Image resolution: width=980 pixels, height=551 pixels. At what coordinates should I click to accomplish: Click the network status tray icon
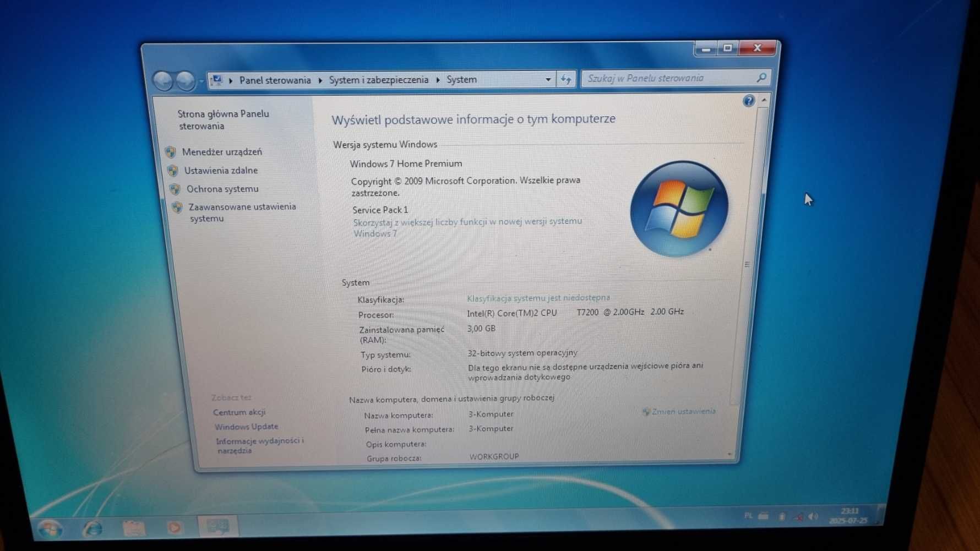coord(798,516)
